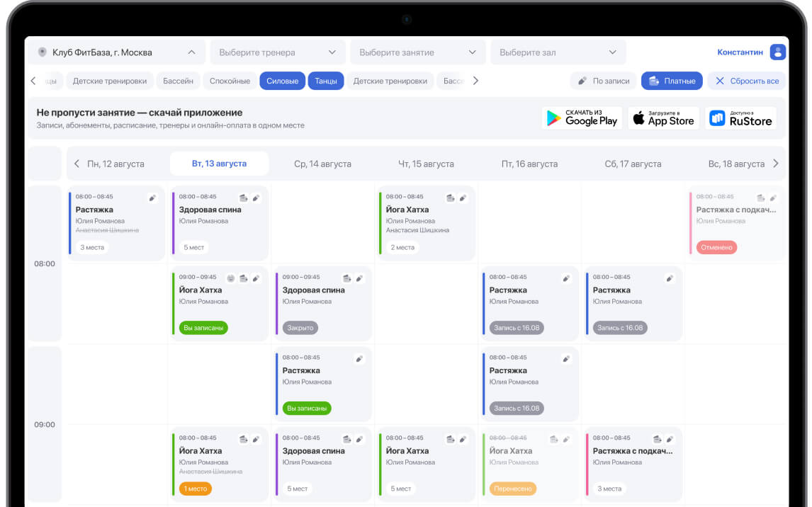Show more category chips with the right chevron
The image size is (812, 507).
tap(475, 81)
